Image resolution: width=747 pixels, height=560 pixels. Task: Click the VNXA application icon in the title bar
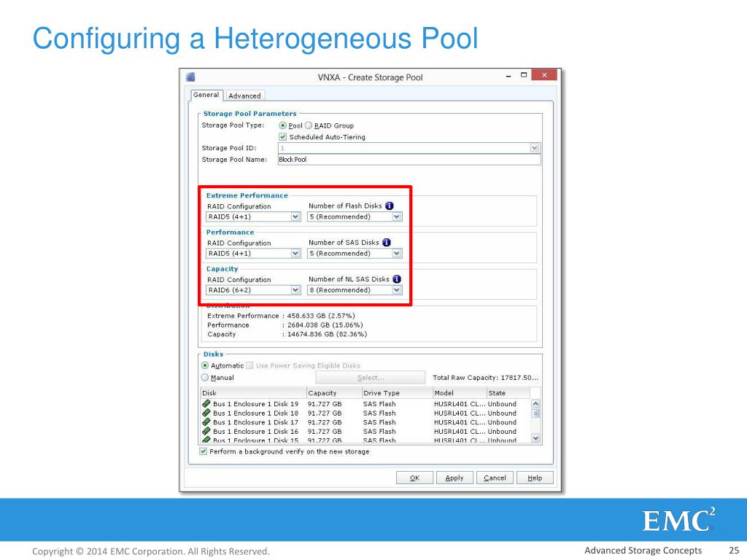tap(190, 77)
